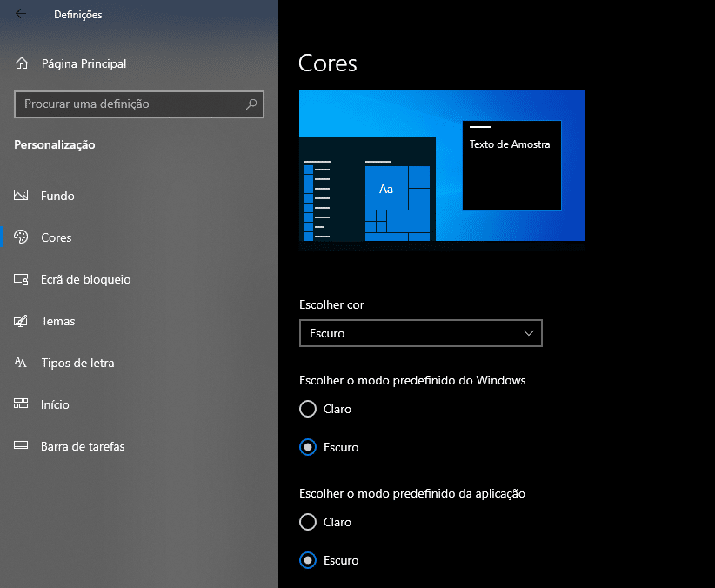Open the home icon for Página Principal
The width and height of the screenshot is (715, 588).
22,63
